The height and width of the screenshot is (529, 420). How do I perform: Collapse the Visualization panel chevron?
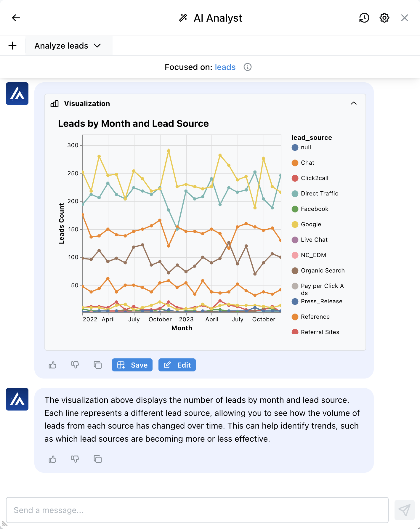coord(353,103)
